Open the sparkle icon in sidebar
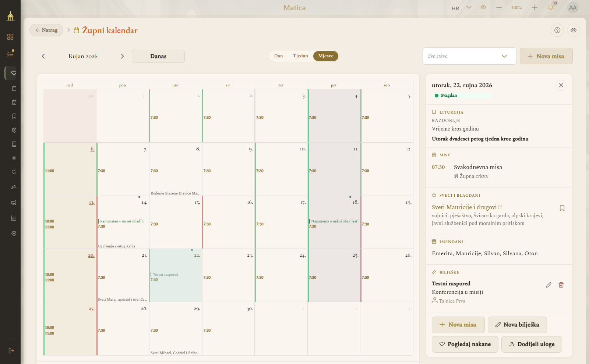This screenshot has height=364, width=589. 14,158
